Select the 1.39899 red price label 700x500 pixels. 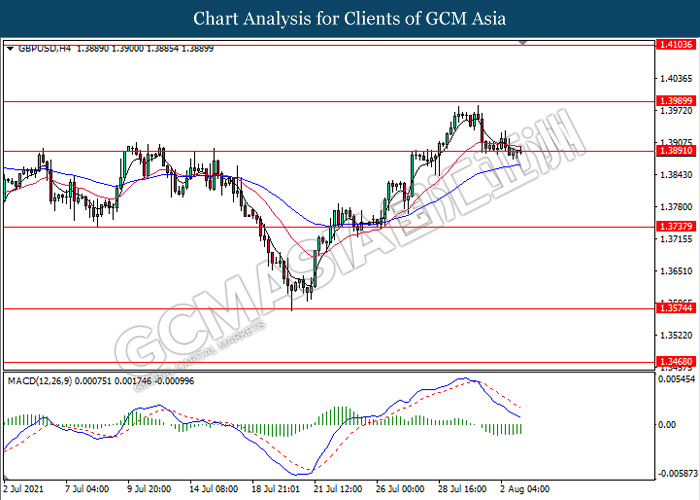pyautogui.click(x=676, y=101)
